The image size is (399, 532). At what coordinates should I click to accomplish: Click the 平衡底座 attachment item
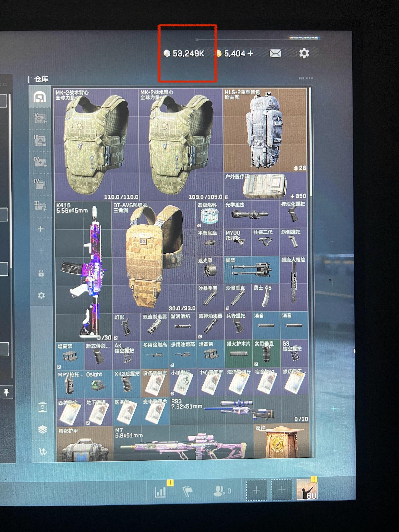[210, 242]
